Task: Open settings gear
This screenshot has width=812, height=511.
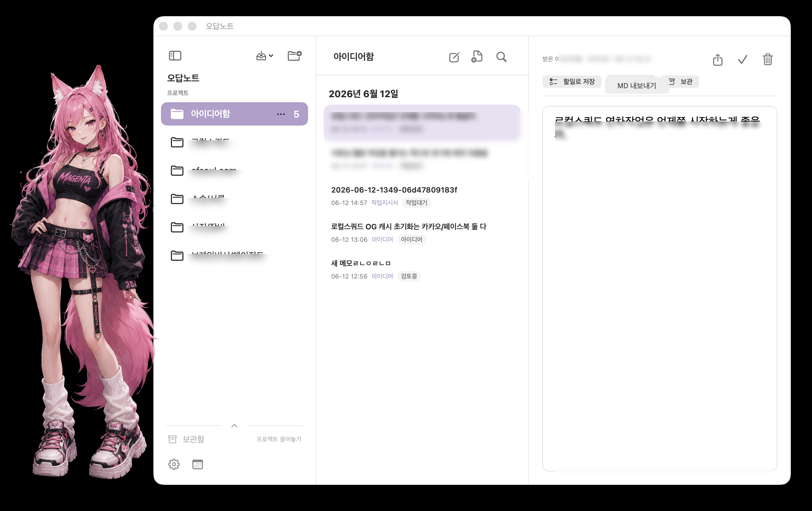Action: click(x=174, y=464)
